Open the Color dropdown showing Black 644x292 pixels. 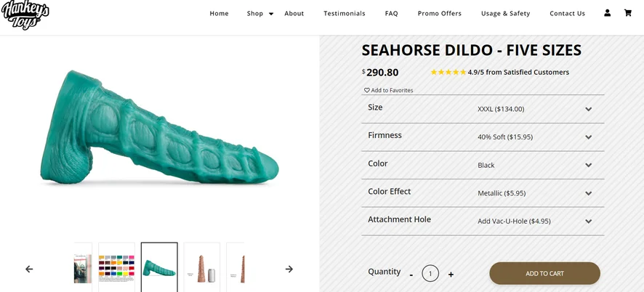pos(588,165)
